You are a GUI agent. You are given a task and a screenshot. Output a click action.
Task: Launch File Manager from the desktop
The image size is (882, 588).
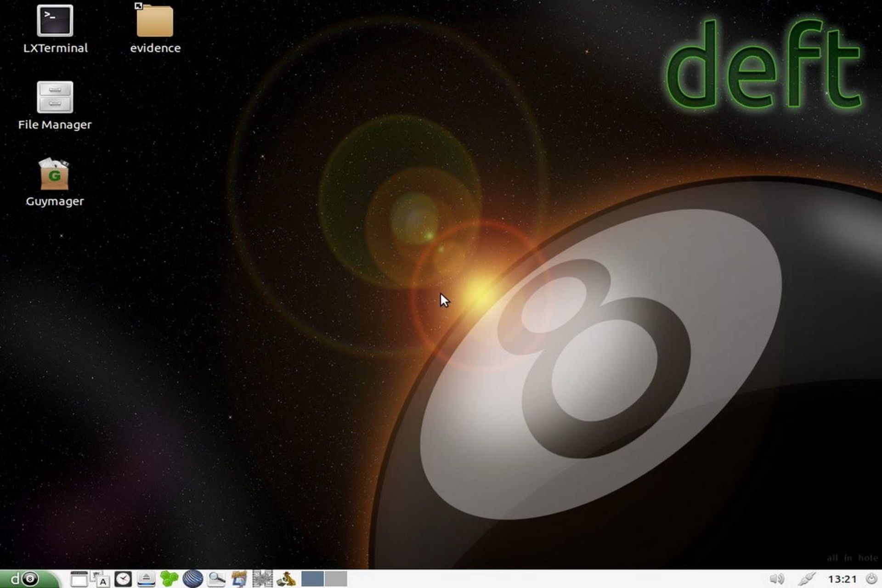point(55,106)
